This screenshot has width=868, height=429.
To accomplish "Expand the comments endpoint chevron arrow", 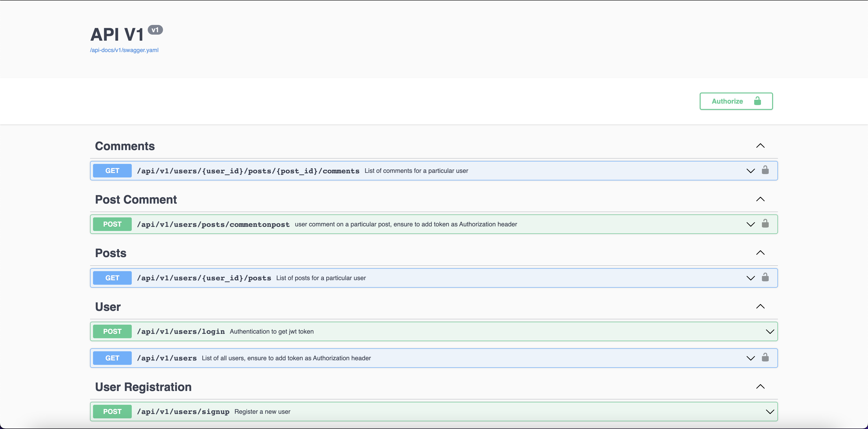I will tap(750, 171).
